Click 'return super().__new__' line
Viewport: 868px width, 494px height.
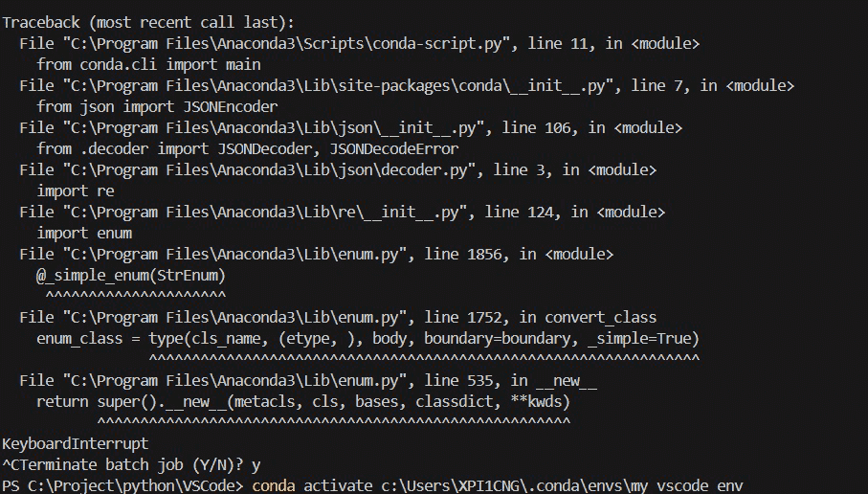point(303,401)
